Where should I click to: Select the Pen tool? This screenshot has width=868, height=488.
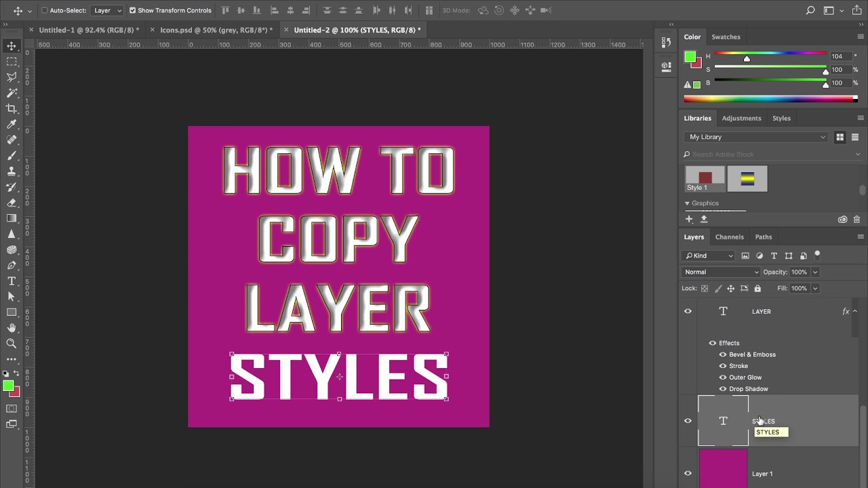click(x=12, y=265)
